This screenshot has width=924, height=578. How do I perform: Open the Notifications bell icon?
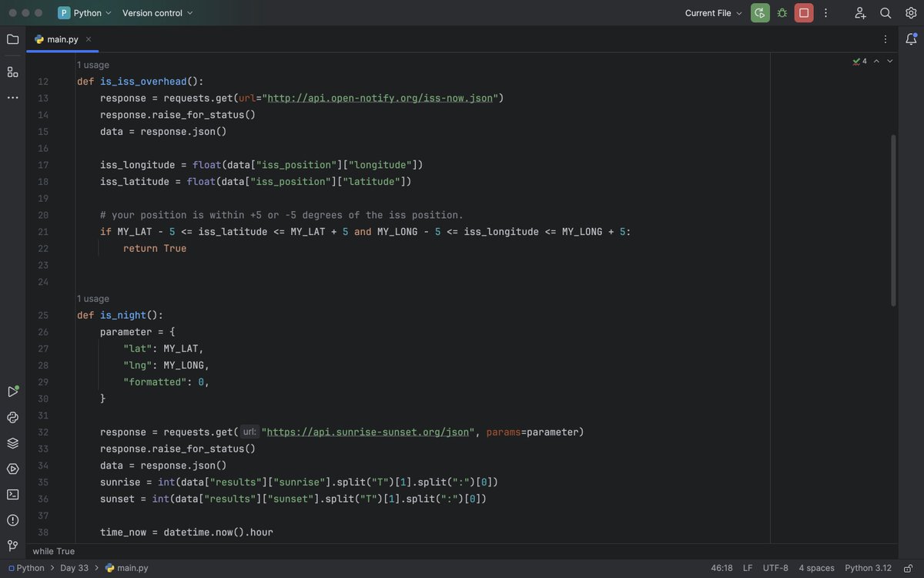(911, 39)
